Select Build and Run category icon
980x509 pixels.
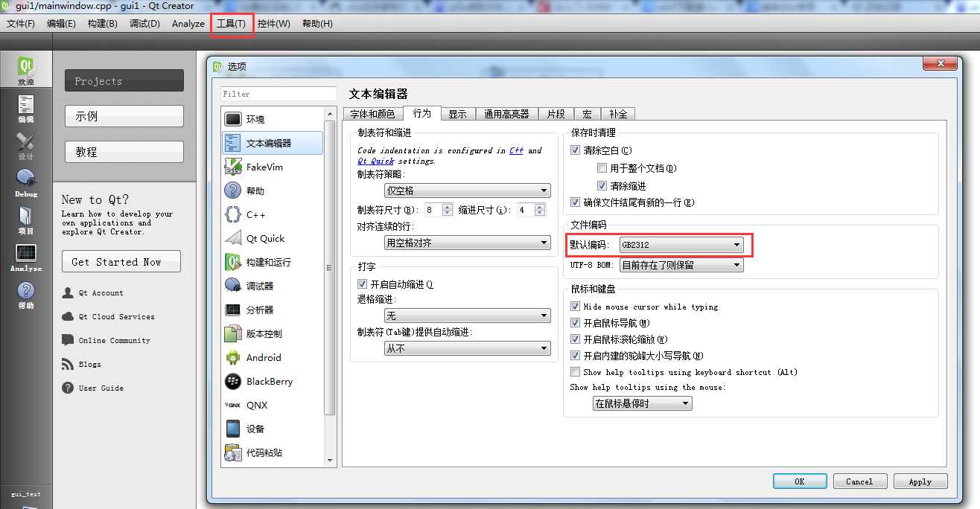click(x=233, y=262)
